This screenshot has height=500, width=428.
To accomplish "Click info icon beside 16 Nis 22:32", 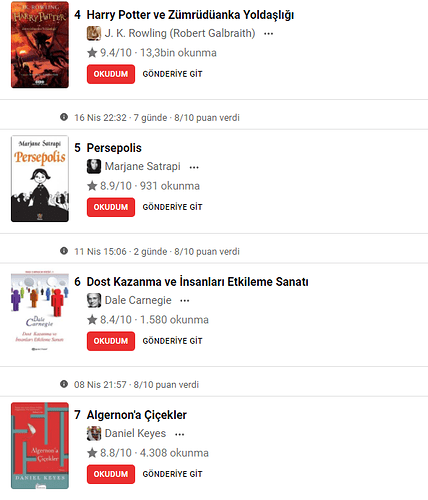I will pos(64,117).
